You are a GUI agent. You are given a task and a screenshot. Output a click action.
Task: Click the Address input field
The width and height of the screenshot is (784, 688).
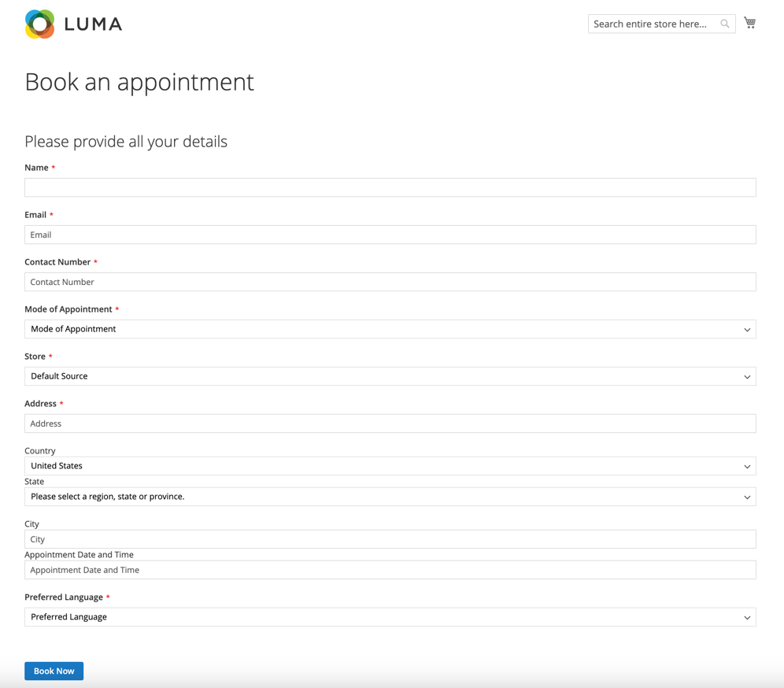click(390, 424)
